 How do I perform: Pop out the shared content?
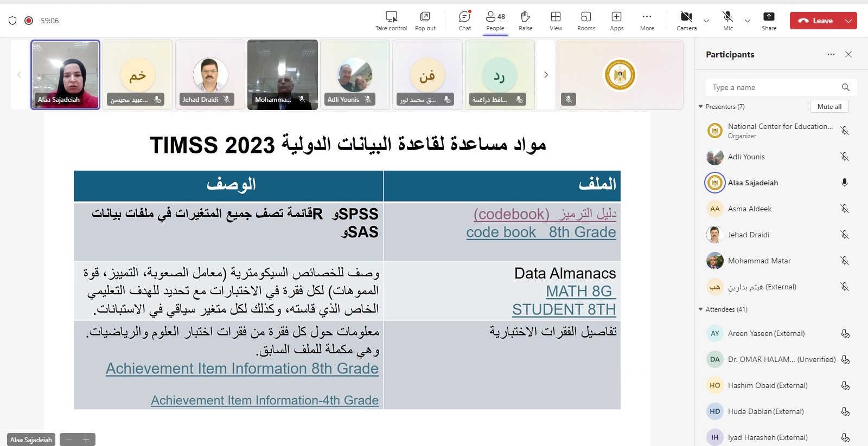(x=425, y=21)
